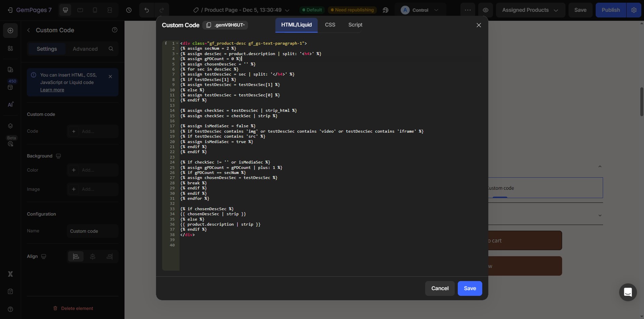This screenshot has width=644, height=319.
Task: Click the Learn more link
Action: [x=52, y=90]
